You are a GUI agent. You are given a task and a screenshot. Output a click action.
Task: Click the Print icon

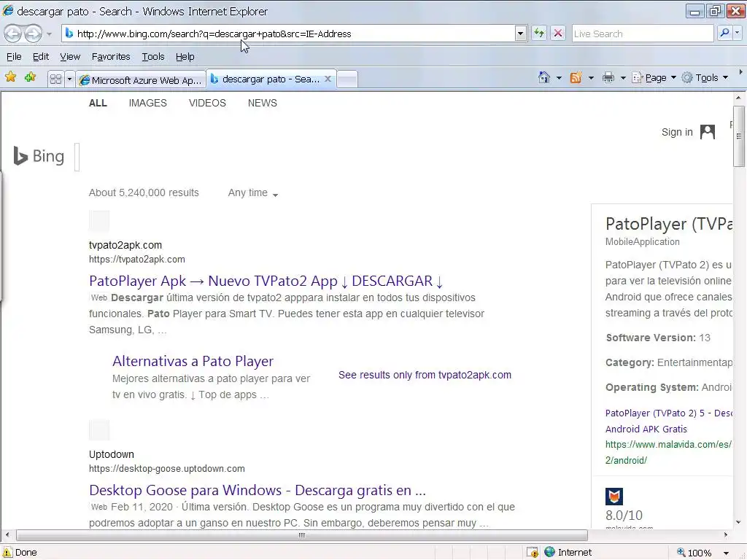point(608,77)
